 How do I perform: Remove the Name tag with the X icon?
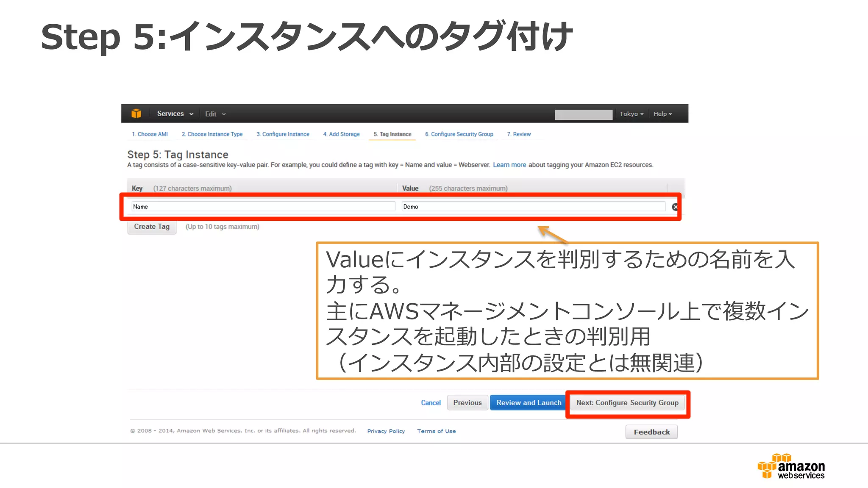(x=675, y=207)
